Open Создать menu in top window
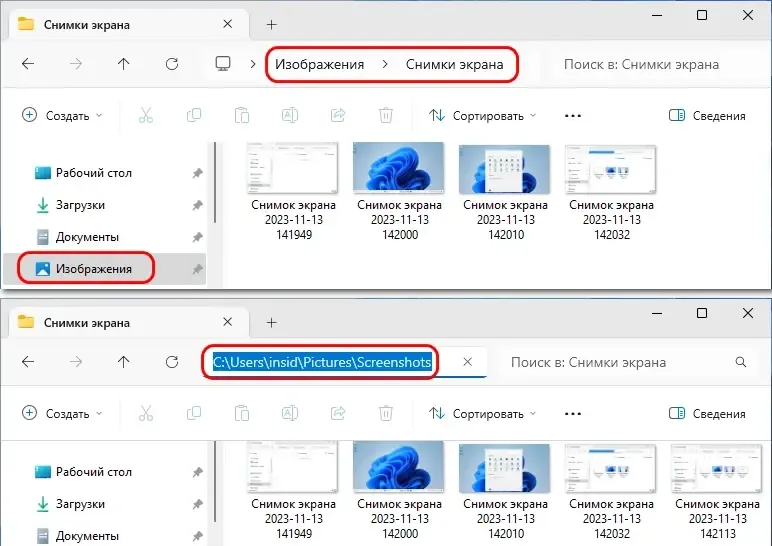The width and height of the screenshot is (772, 546). tap(63, 116)
